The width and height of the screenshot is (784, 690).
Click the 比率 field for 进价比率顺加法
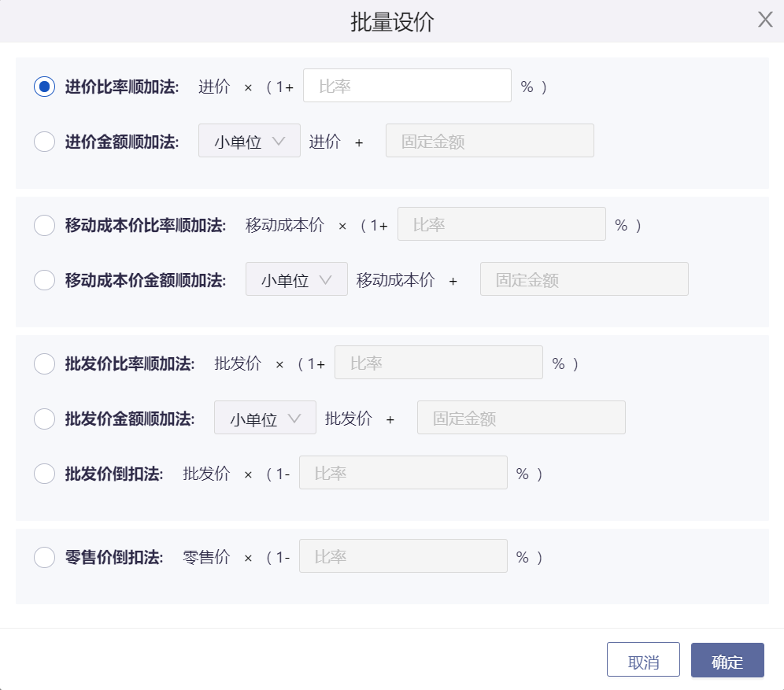pos(407,87)
